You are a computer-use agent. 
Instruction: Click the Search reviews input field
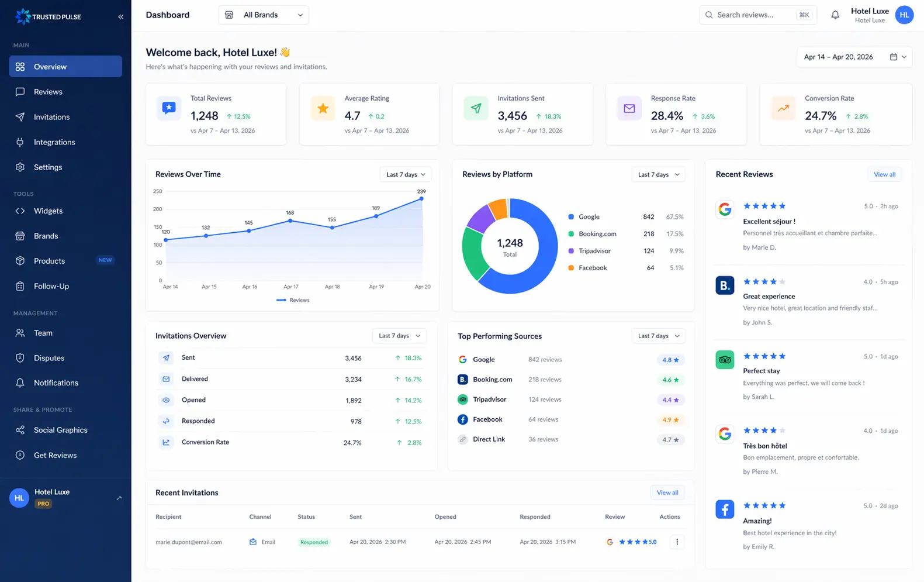757,15
